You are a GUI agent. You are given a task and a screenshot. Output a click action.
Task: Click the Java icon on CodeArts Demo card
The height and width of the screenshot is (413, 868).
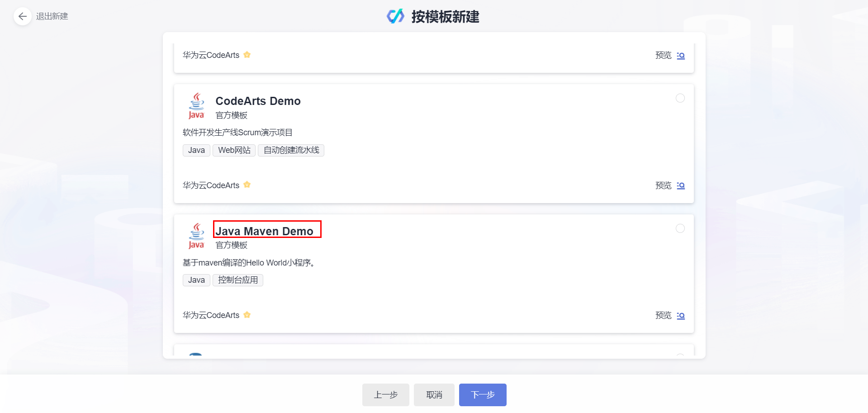click(196, 106)
